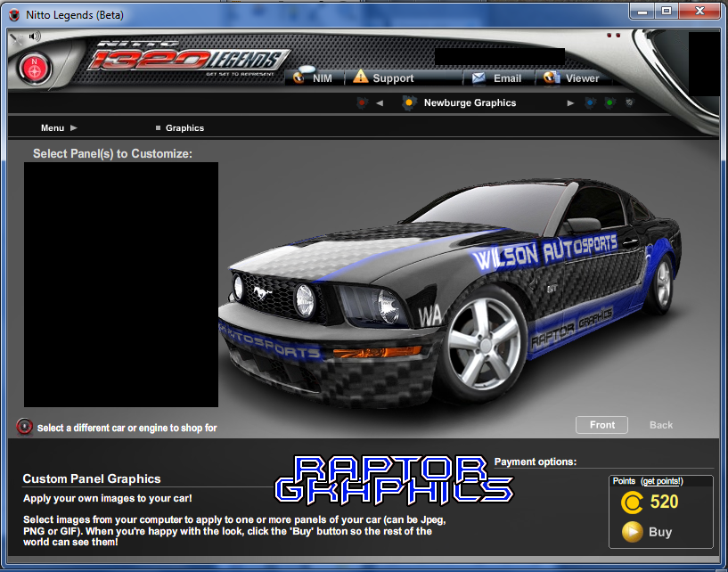The image size is (728, 572).
Task: Go to the next location arrow
Action: [570, 103]
